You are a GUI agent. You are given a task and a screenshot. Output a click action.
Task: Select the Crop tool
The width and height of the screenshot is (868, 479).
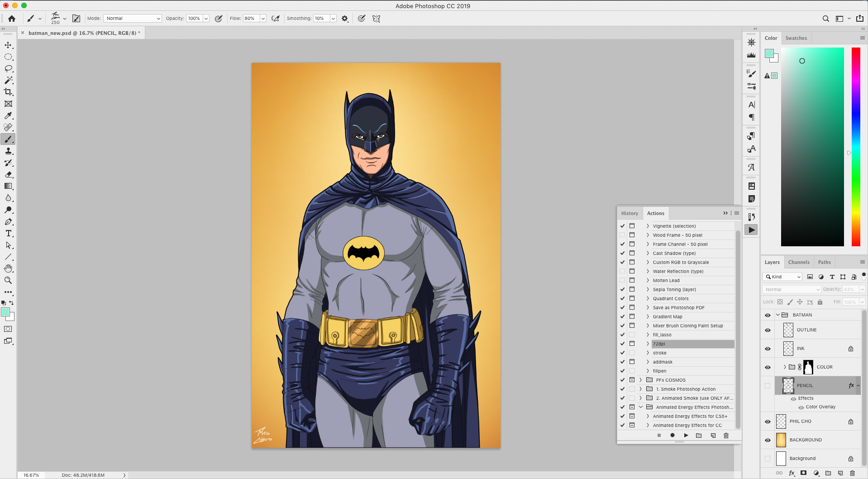pos(8,92)
